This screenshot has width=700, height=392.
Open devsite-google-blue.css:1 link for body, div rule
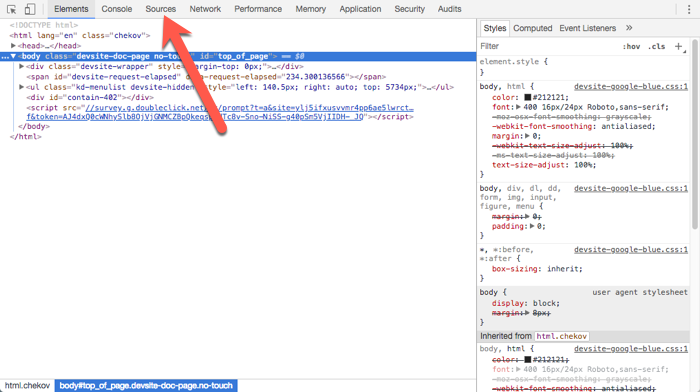click(x=631, y=188)
